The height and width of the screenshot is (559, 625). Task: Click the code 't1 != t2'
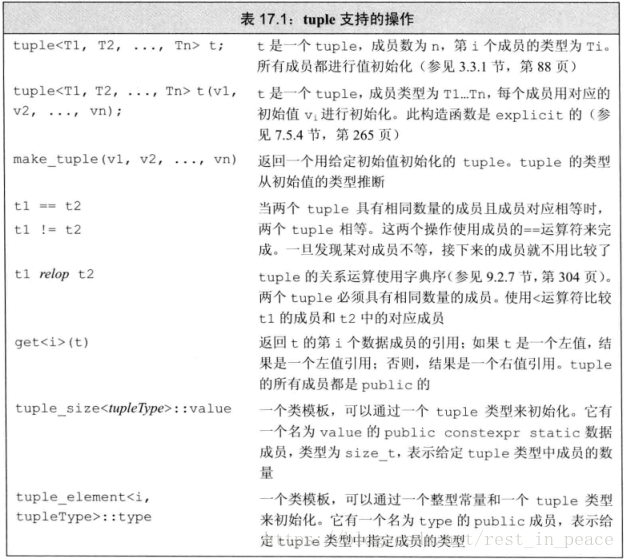click(47, 230)
